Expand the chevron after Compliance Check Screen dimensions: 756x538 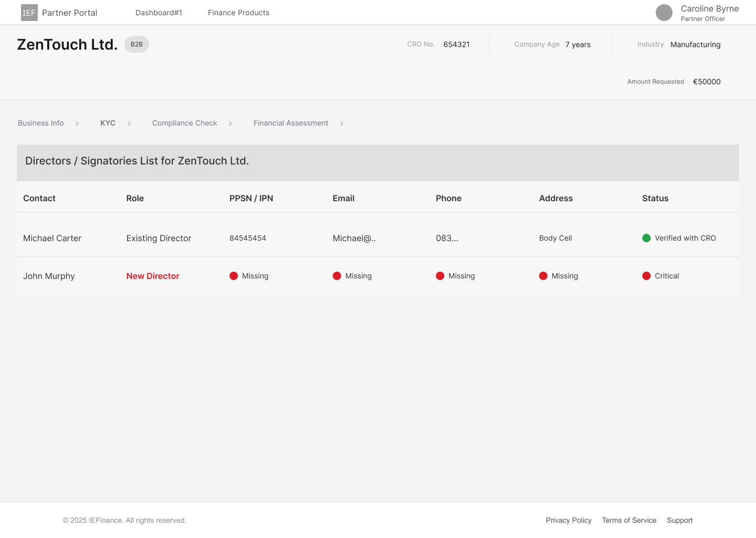[x=230, y=123]
